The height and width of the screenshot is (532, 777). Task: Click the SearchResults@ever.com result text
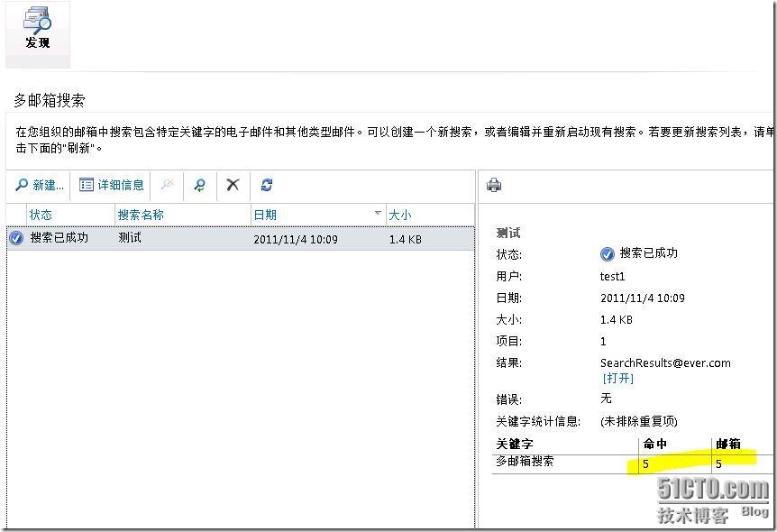[x=665, y=363]
